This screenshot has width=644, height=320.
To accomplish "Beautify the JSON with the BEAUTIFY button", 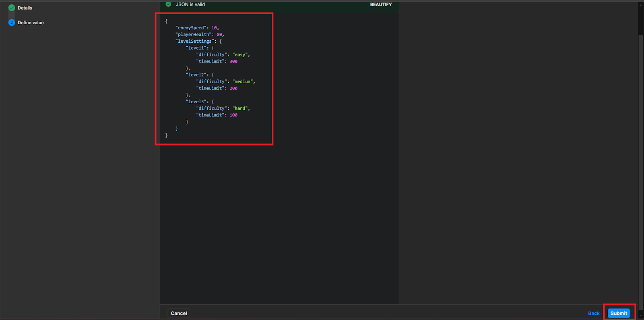I will point(381,4).
